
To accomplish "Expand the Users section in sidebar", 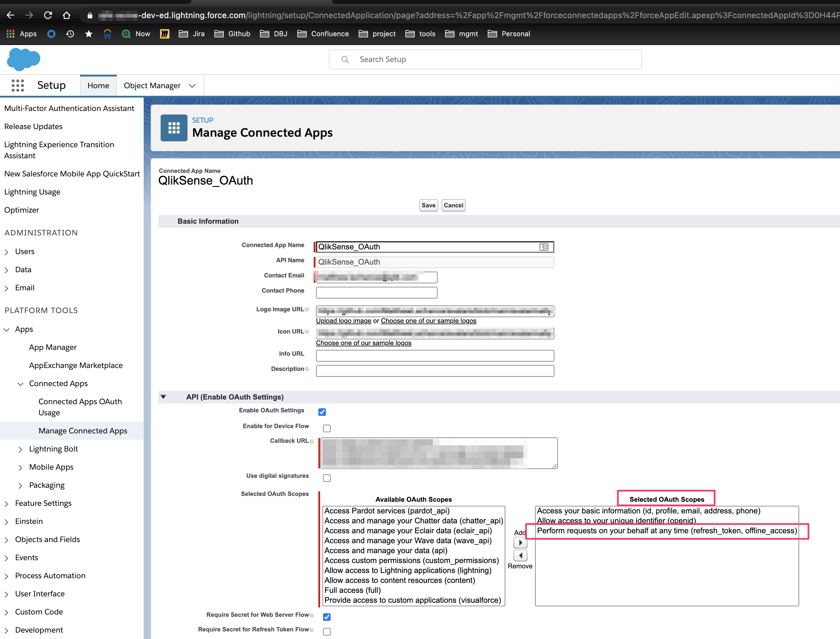I will (x=6, y=251).
